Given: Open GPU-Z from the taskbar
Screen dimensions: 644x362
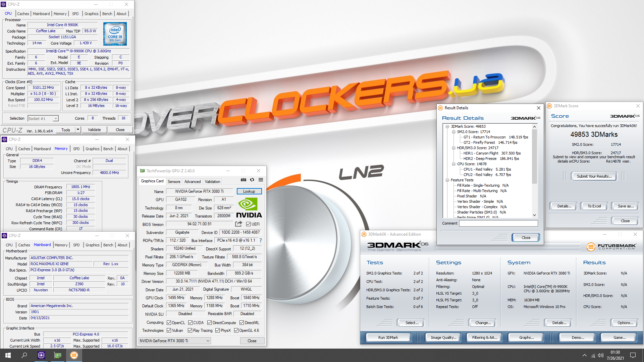Looking at the screenshot, I should point(58,355).
